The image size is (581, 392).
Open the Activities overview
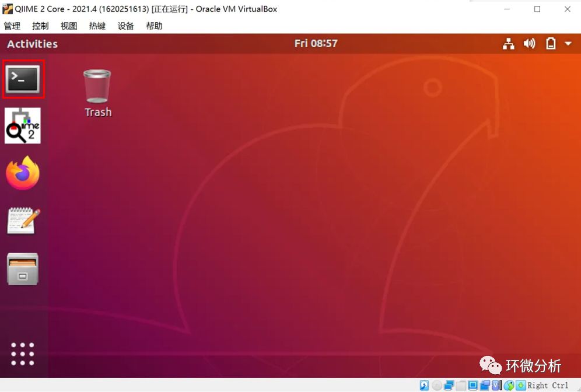point(32,44)
